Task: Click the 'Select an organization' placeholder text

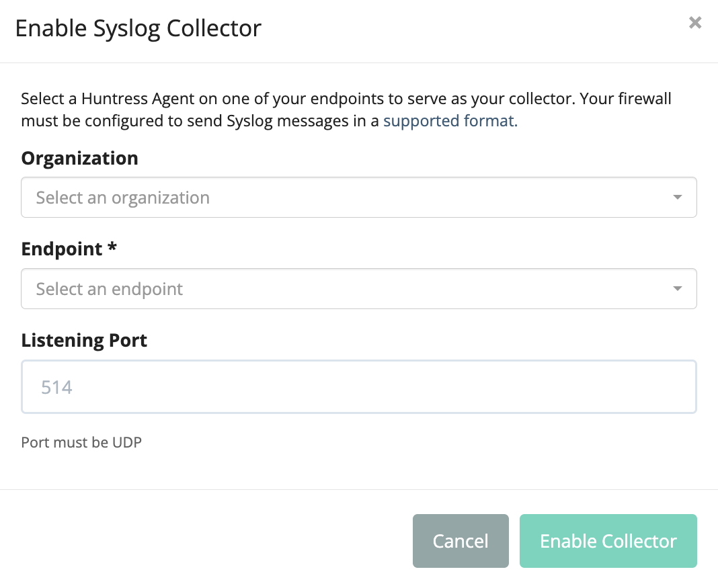Action: [x=123, y=198]
